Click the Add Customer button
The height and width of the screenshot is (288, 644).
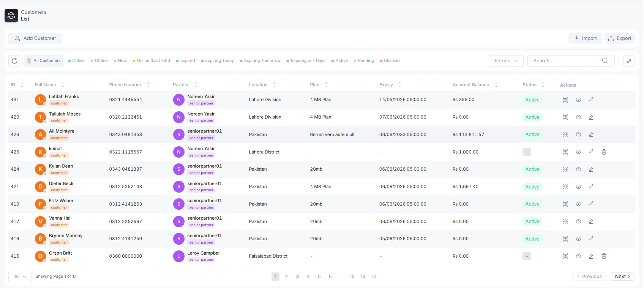35,38
